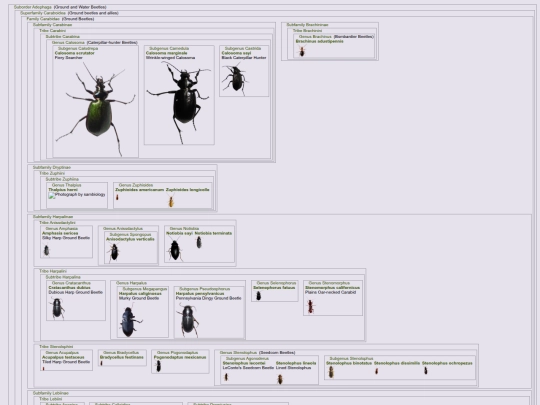
Task: Click the Notiobia sayi species name
Action: tap(179, 233)
